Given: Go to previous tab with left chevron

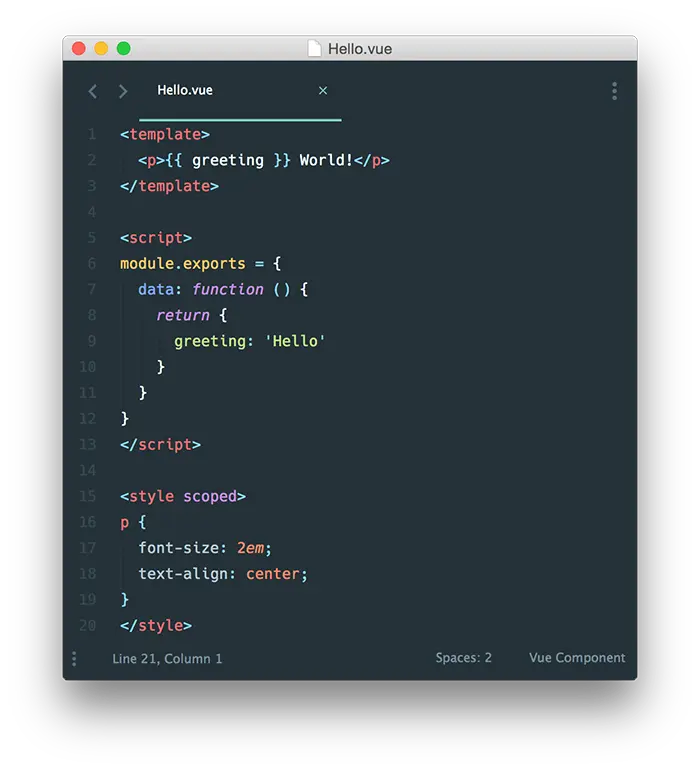Looking at the screenshot, I should coord(92,91).
